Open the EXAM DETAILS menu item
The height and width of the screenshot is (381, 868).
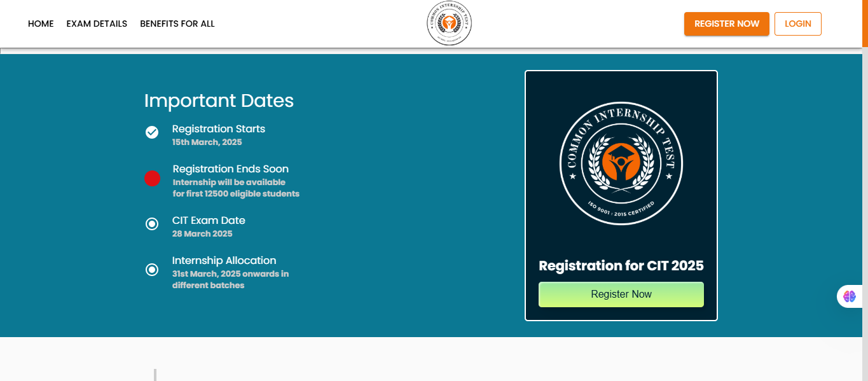[97, 24]
